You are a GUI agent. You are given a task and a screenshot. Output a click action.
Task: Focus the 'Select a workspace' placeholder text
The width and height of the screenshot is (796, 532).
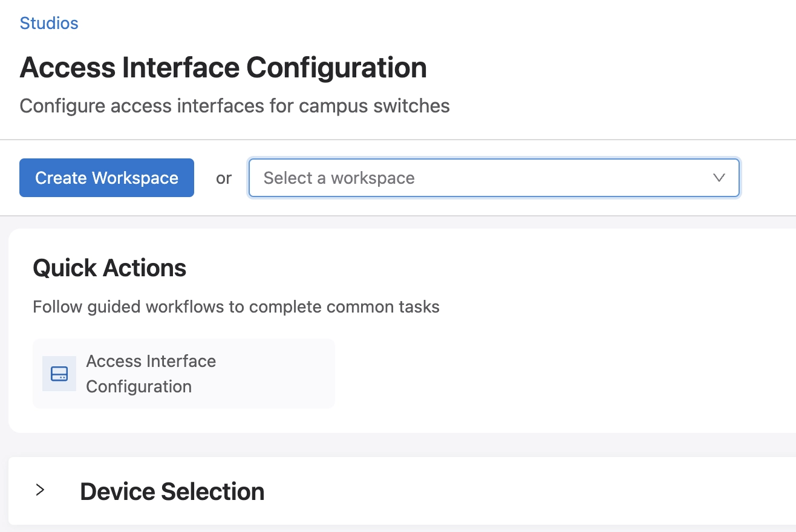339,178
